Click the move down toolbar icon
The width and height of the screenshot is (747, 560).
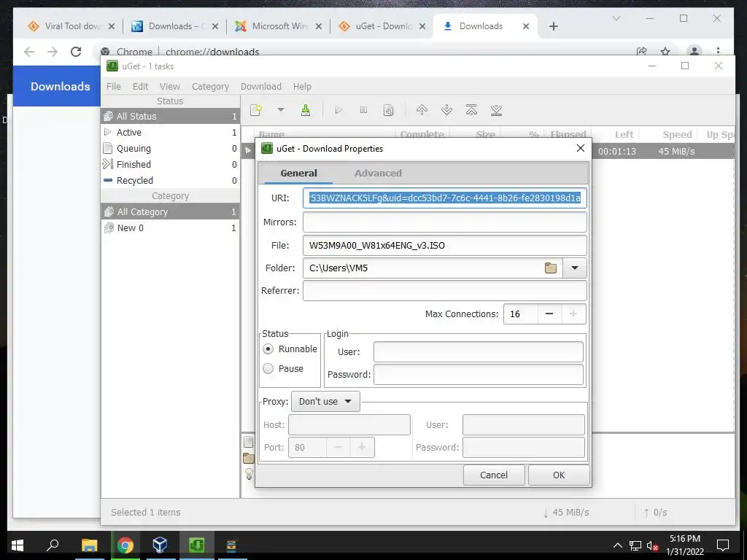447,110
